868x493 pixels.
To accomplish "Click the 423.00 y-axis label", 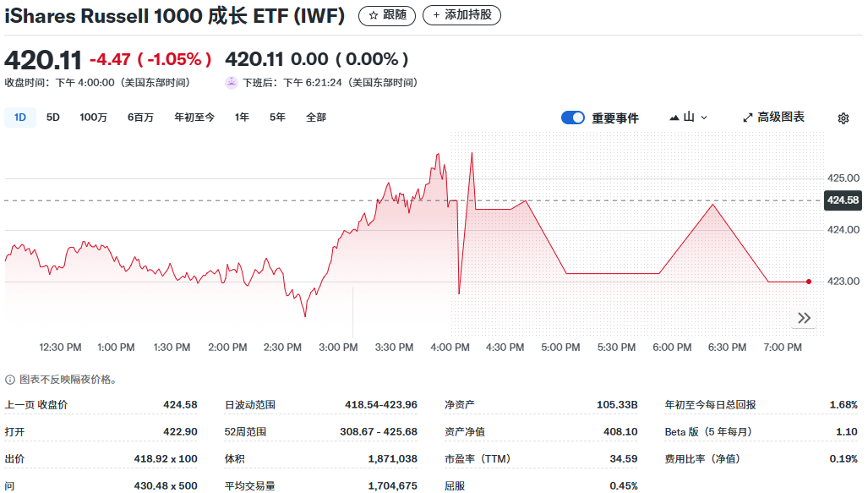I will (x=843, y=282).
